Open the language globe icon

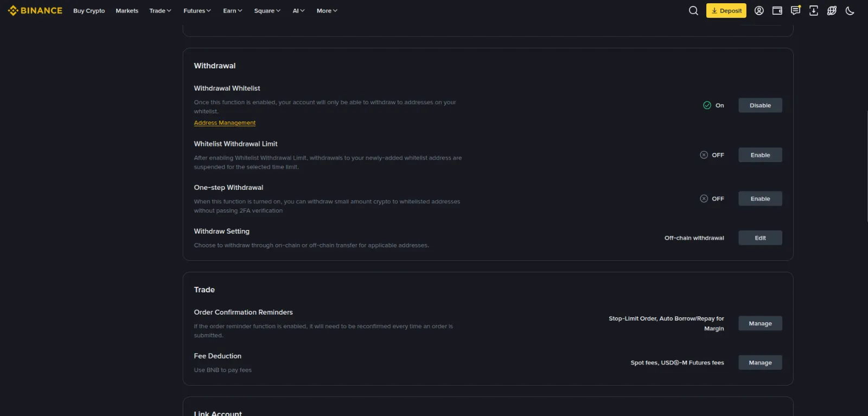coord(832,10)
